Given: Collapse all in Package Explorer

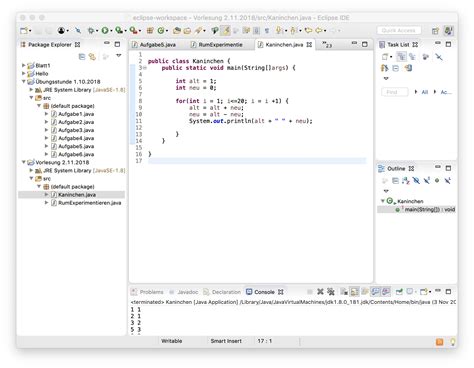Looking at the screenshot, I should click(82, 57).
